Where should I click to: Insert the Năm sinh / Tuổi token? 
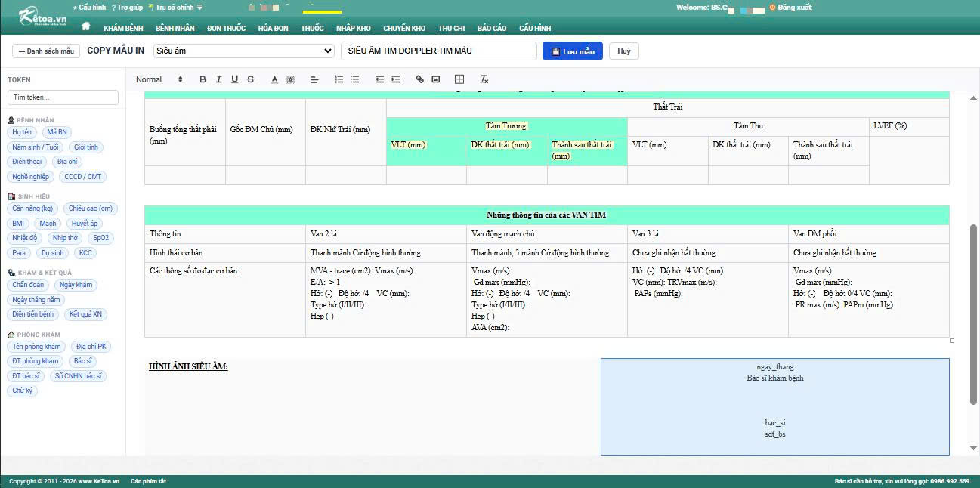[x=36, y=147]
